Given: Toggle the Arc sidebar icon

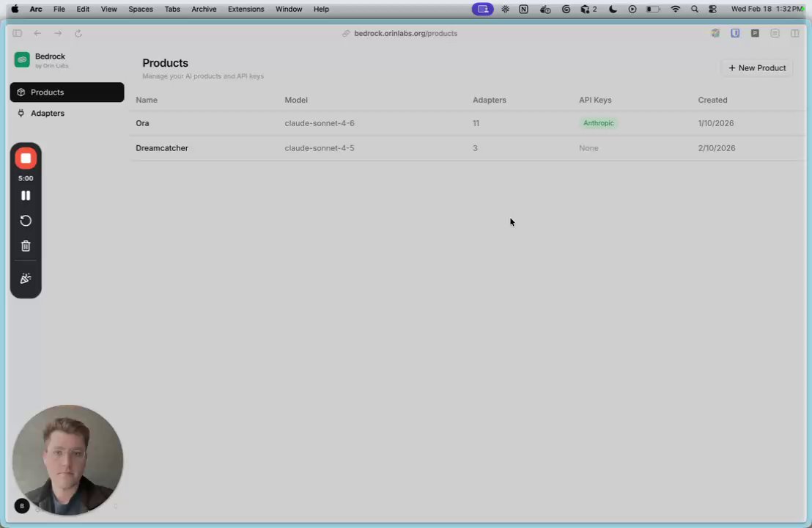Looking at the screenshot, I should coord(17,33).
